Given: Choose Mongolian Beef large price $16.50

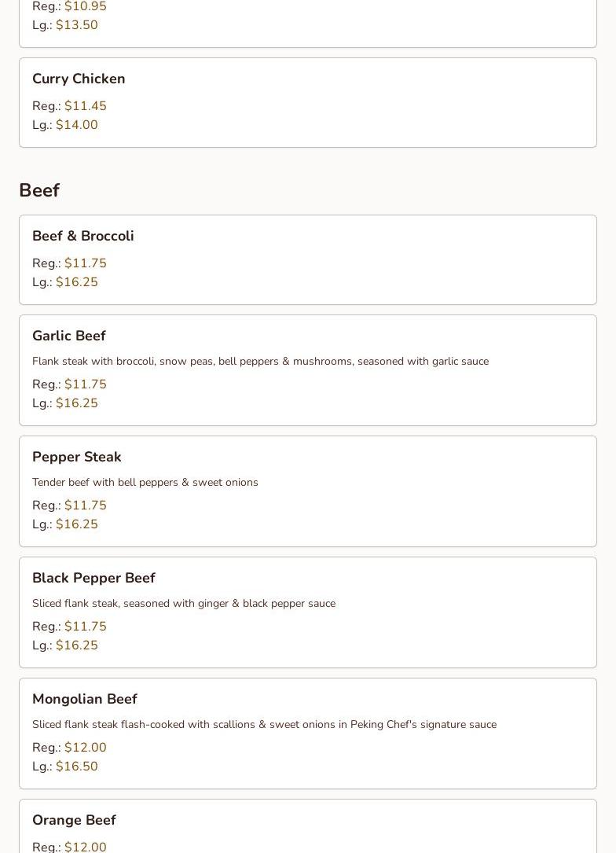Looking at the screenshot, I should click(x=76, y=767).
